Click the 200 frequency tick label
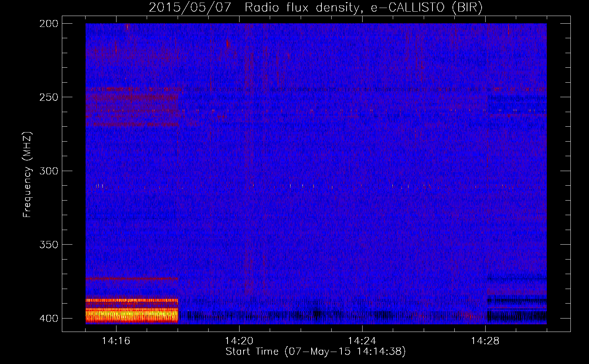The height and width of the screenshot is (364, 589). click(x=49, y=24)
